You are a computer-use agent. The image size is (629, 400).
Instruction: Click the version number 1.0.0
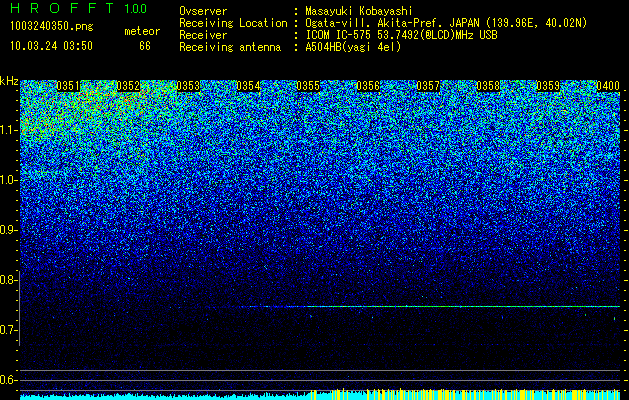[x=136, y=9]
